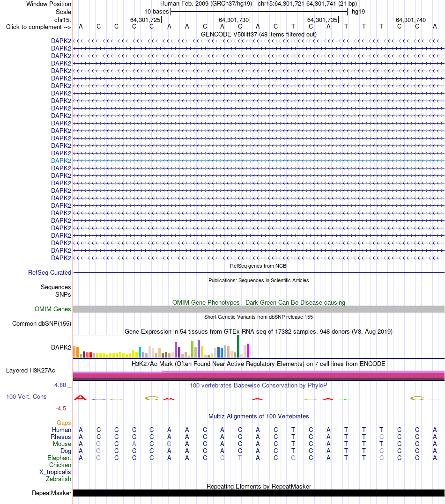Click the 'Sequences' track label

(56, 287)
